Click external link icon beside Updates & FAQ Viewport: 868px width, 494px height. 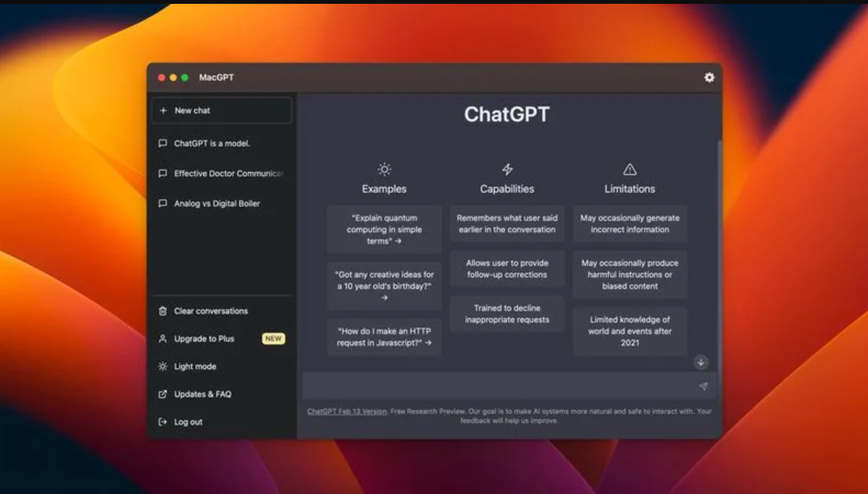pyautogui.click(x=162, y=394)
